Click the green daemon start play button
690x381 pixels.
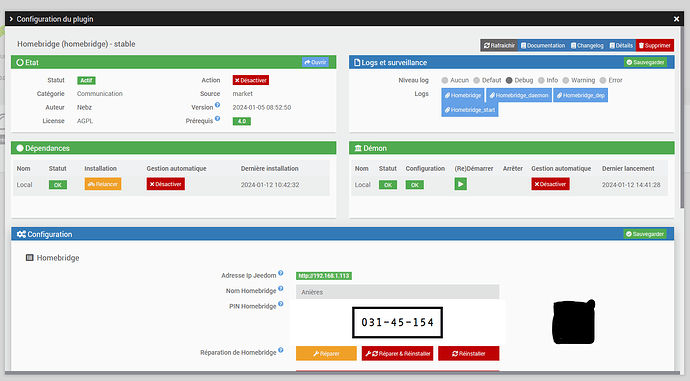[x=460, y=184]
